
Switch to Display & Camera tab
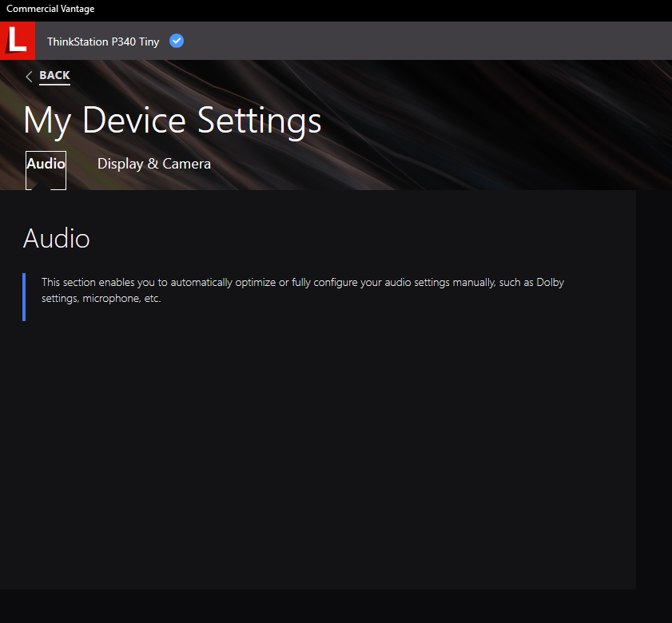[x=154, y=164]
